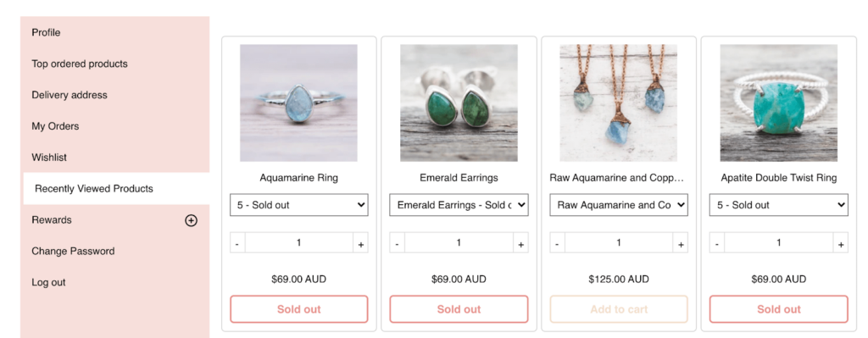The width and height of the screenshot is (868, 338).
Task: Open Raw Aquamarine and Copper variant dropdown
Action: tap(619, 205)
